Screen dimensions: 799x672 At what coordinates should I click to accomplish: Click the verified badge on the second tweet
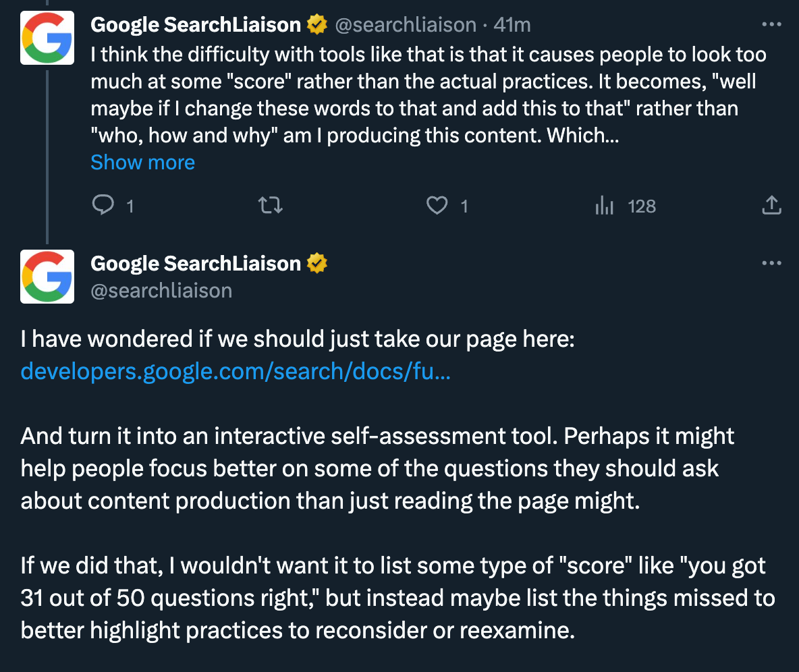[x=317, y=263]
